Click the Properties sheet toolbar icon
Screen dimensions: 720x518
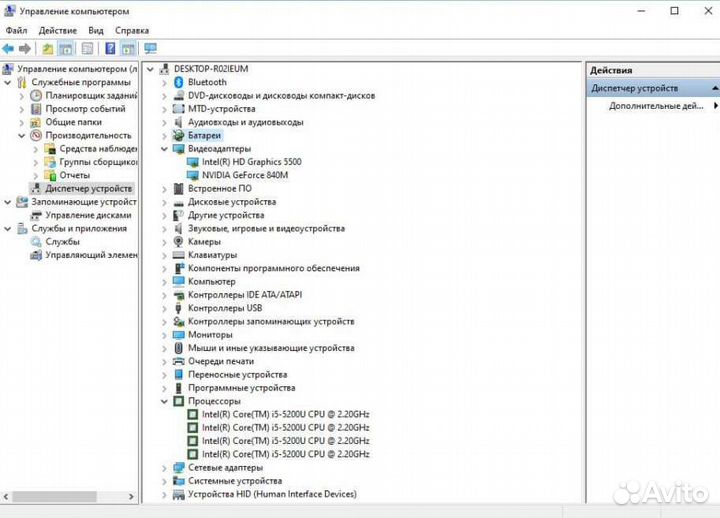[x=87, y=49]
